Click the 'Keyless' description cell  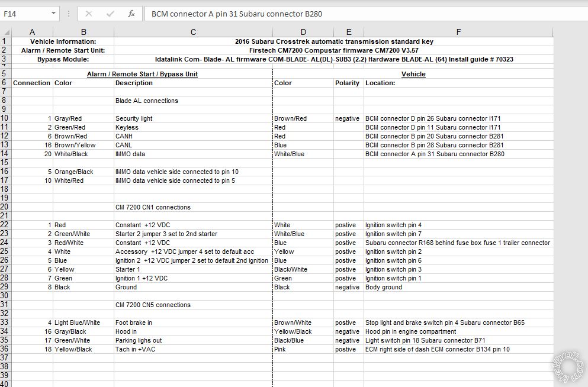point(193,127)
